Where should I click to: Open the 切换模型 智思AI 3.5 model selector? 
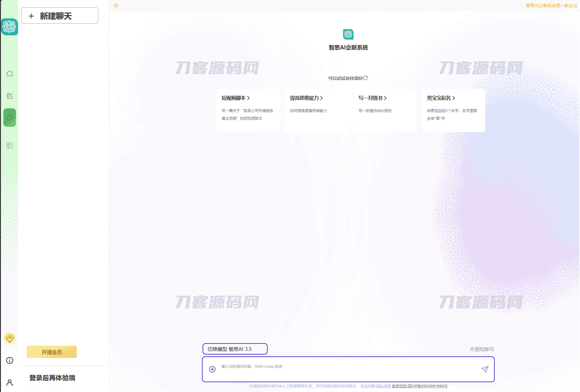click(235, 349)
